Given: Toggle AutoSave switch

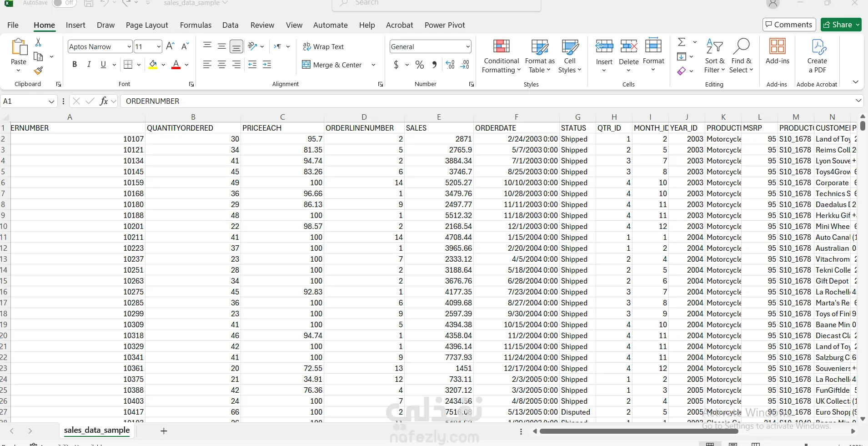Looking at the screenshot, I should coord(64,3).
